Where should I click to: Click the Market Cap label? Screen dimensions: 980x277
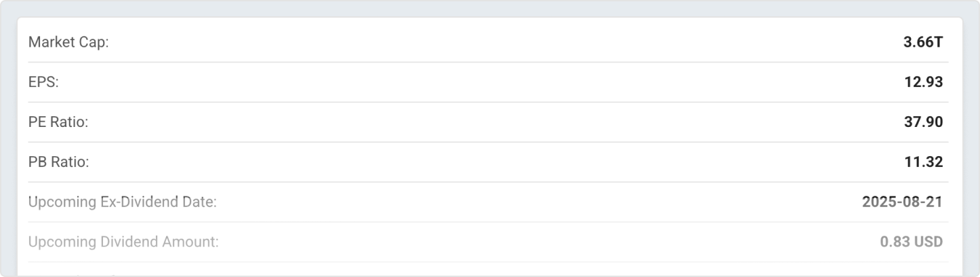68,42
